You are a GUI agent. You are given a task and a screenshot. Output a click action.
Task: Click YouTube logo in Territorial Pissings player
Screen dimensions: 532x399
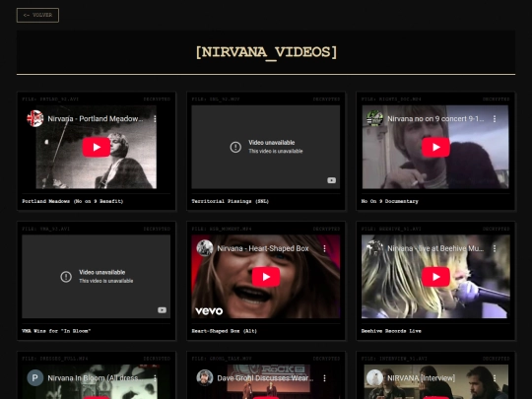click(331, 180)
